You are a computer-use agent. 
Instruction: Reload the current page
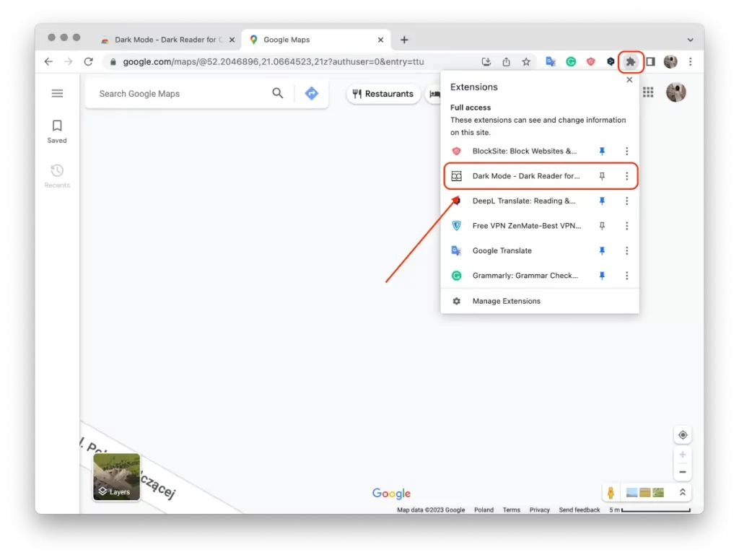click(89, 62)
